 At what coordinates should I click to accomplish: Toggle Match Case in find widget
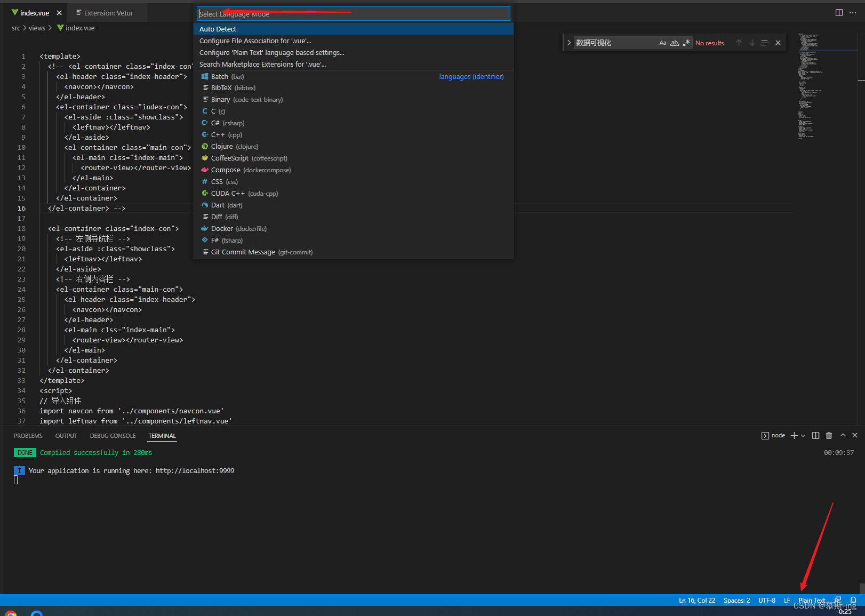point(663,43)
